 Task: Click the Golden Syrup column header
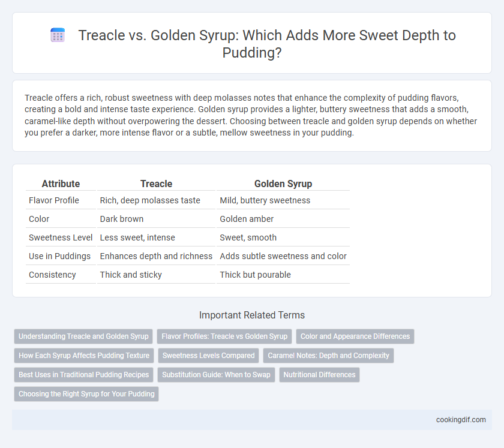coord(283,184)
